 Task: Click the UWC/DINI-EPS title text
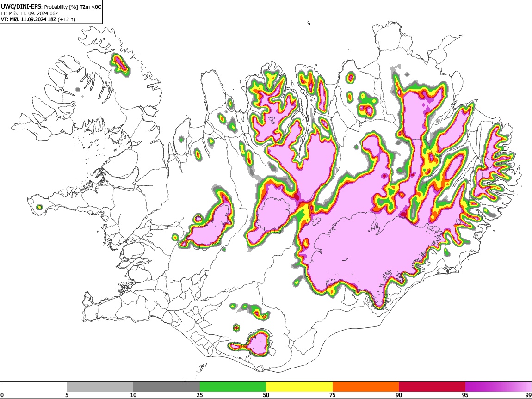(22, 7)
